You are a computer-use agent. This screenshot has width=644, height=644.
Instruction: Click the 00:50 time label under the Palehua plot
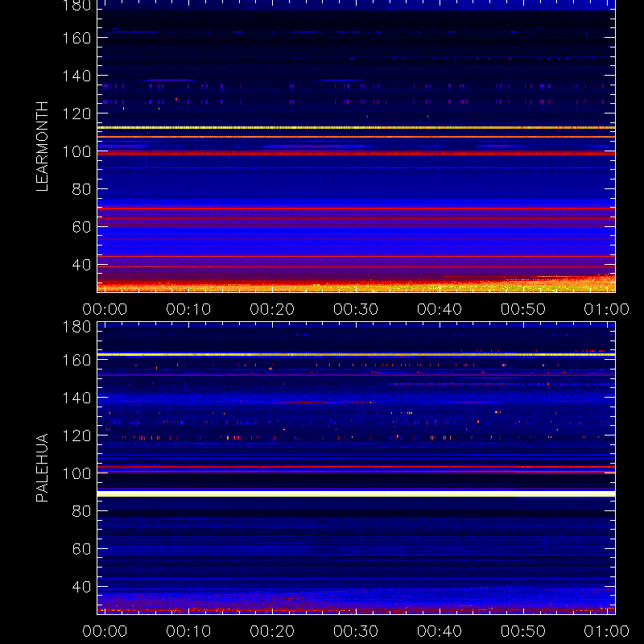[522, 631]
